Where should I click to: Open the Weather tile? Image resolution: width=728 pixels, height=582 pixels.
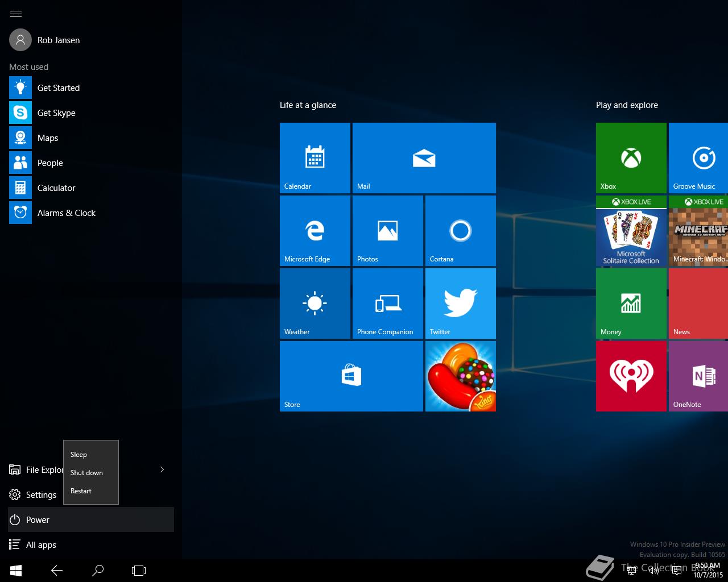[315, 304]
